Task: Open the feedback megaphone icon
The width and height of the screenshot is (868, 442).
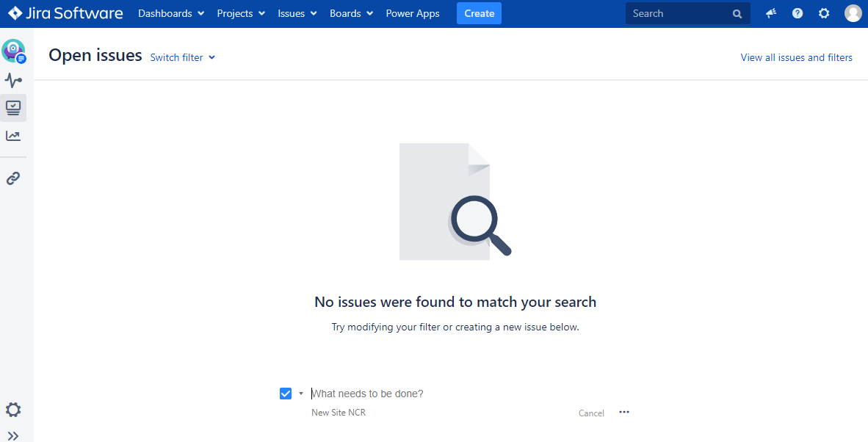Action: coord(771,13)
